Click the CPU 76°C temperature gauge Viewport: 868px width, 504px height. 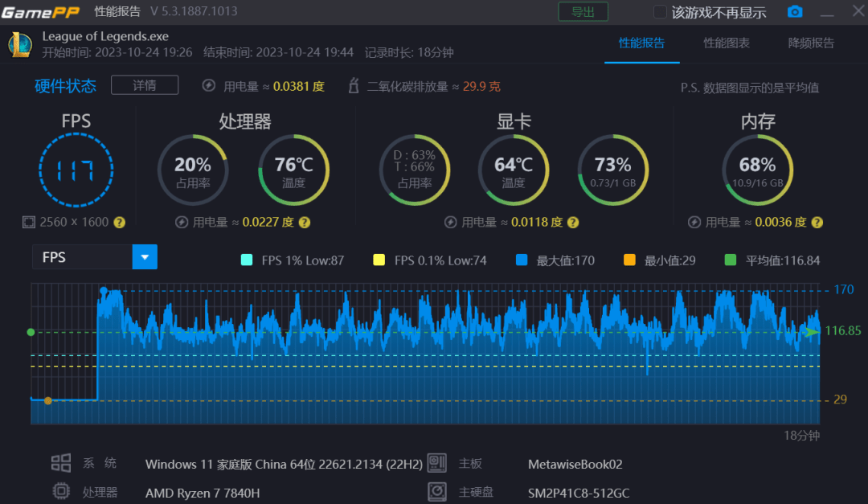(x=293, y=170)
